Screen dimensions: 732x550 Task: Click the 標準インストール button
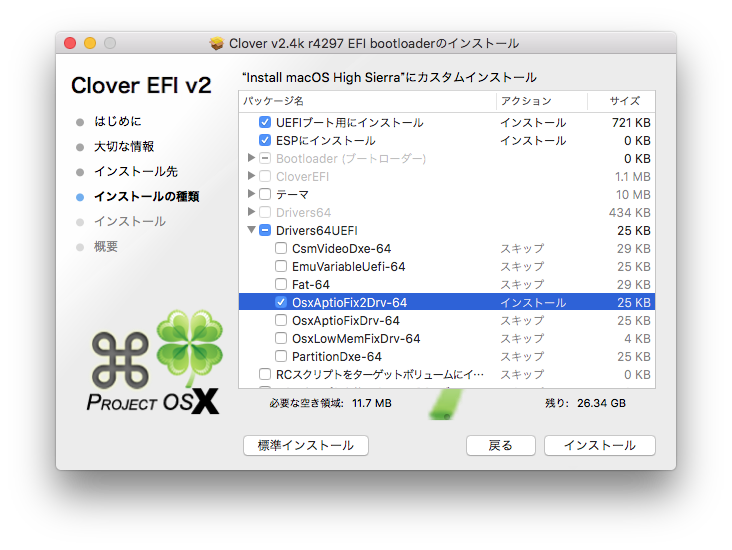(x=306, y=445)
